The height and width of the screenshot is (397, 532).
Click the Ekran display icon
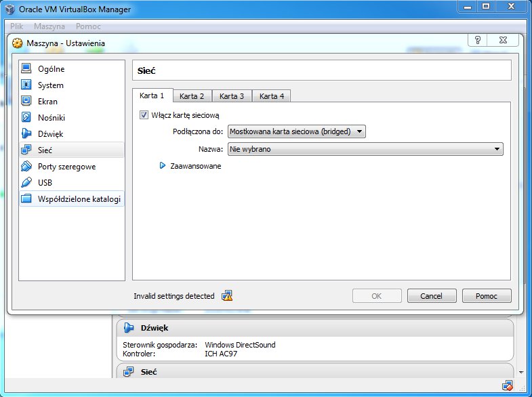click(x=26, y=101)
